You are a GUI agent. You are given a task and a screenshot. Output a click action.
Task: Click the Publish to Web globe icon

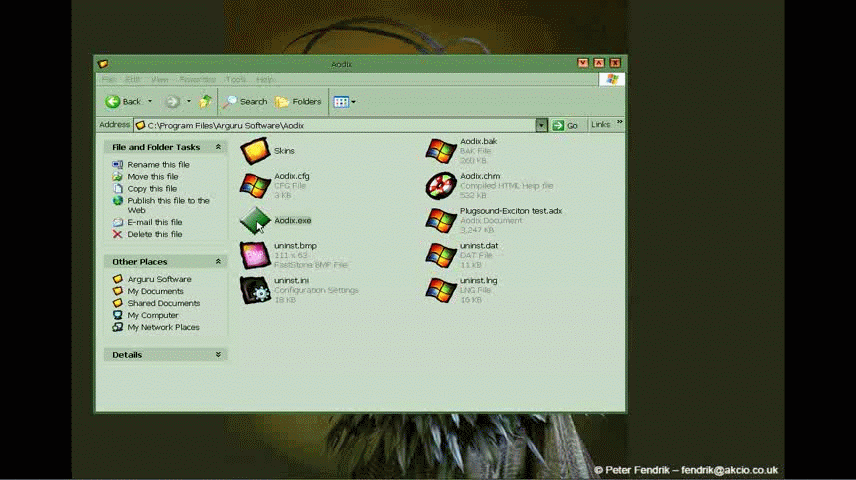(117, 201)
